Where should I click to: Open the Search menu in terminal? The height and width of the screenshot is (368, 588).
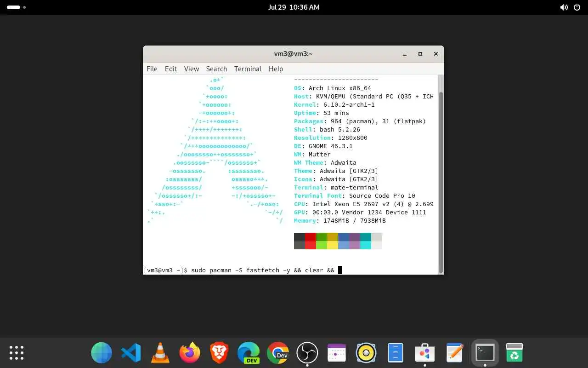point(216,69)
